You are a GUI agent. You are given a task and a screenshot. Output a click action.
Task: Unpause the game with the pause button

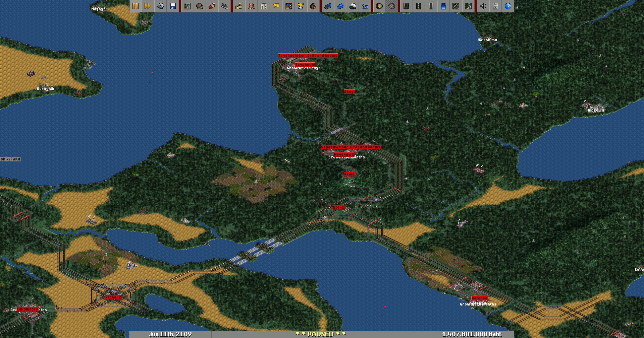click(x=136, y=6)
